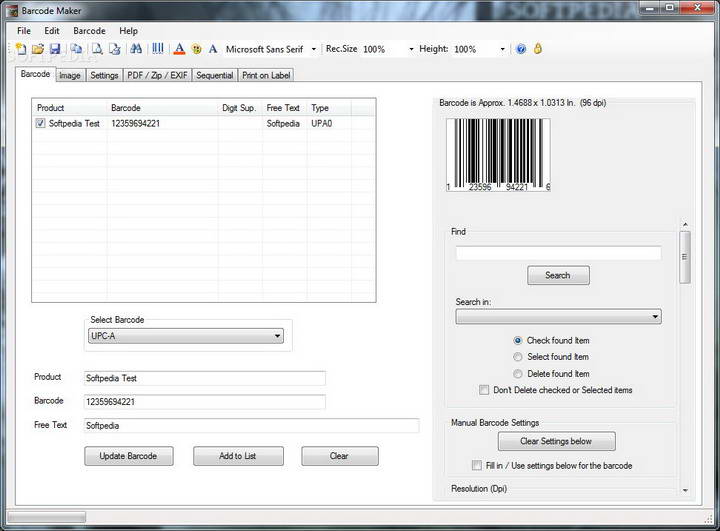Click the Update Barcode button
The width and height of the screenshot is (720, 531).
click(x=129, y=456)
